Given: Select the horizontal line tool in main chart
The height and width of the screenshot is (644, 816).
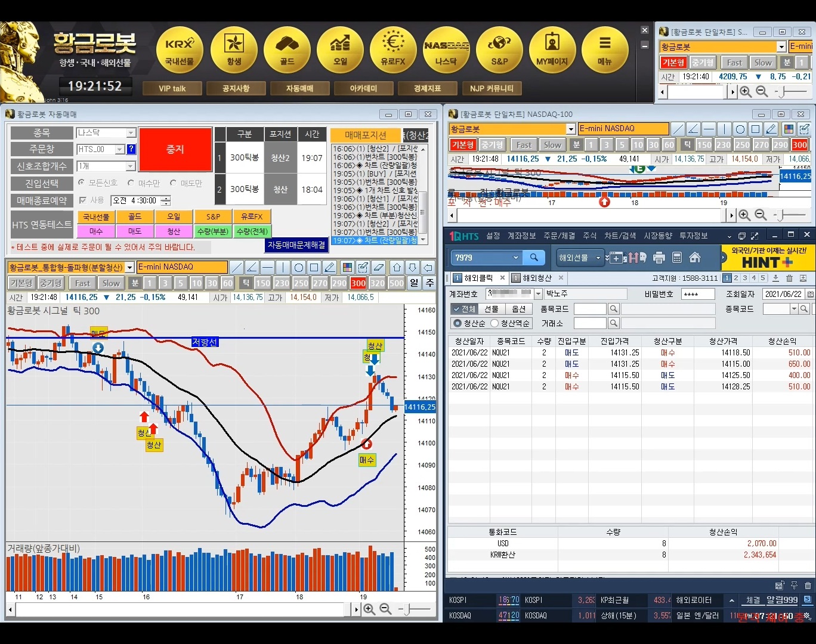Looking at the screenshot, I should click(268, 267).
